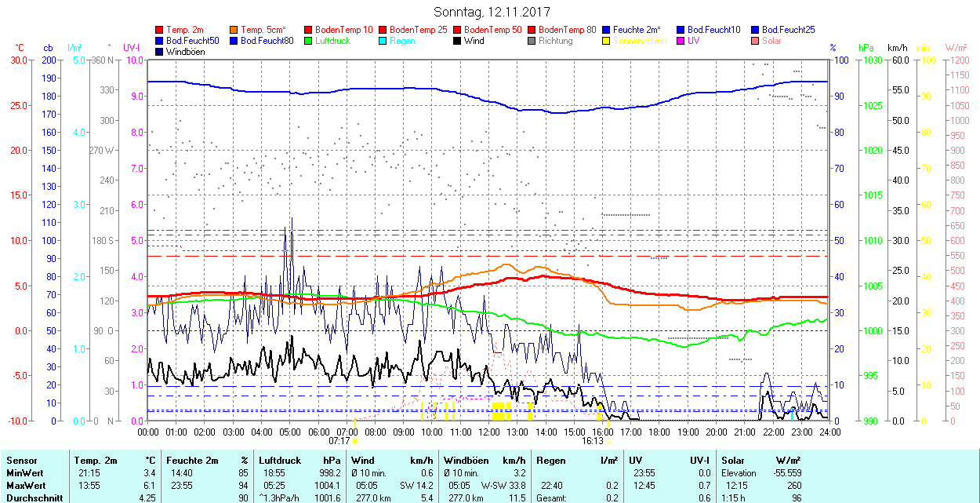This screenshot has height=503, width=980.
Task: Click the gray Richtung legend square
Action: point(532,41)
